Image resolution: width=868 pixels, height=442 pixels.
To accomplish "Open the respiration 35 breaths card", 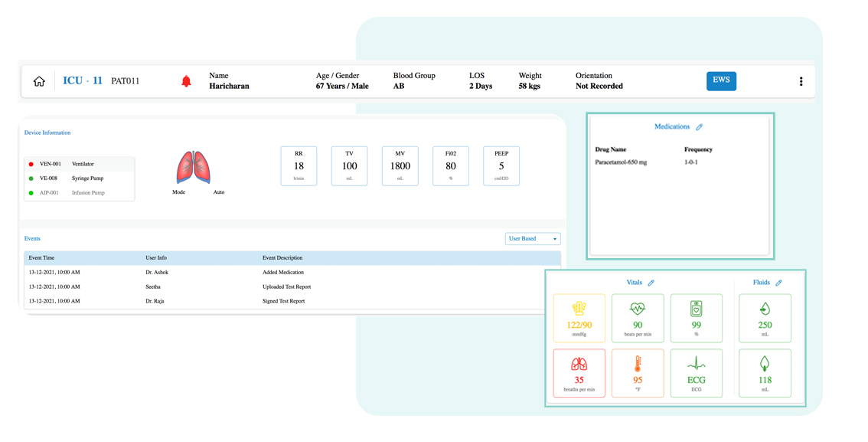I will (x=579, y=373).
